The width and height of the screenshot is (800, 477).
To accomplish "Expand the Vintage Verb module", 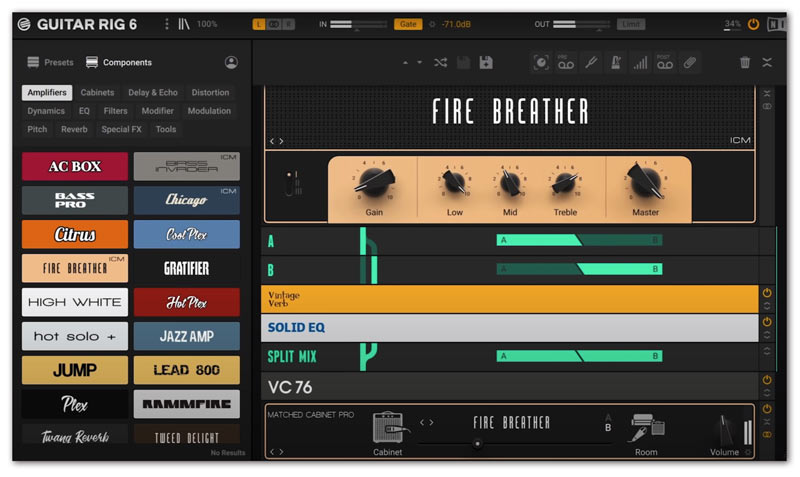I will tap(767, 306).
